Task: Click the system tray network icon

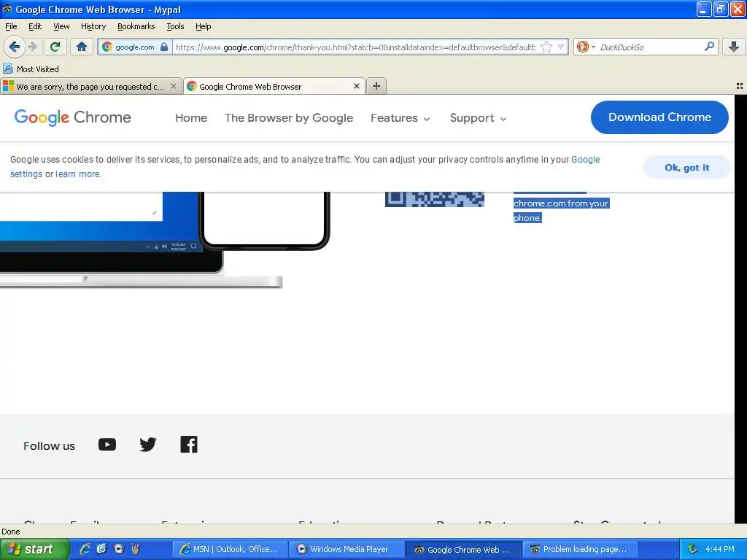Action: click(693, 549)
